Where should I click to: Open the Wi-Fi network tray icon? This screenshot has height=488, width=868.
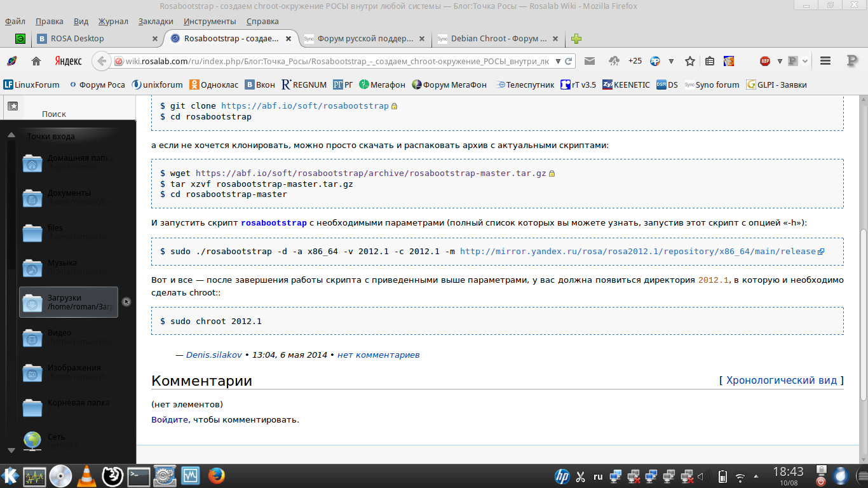point(740,477)
